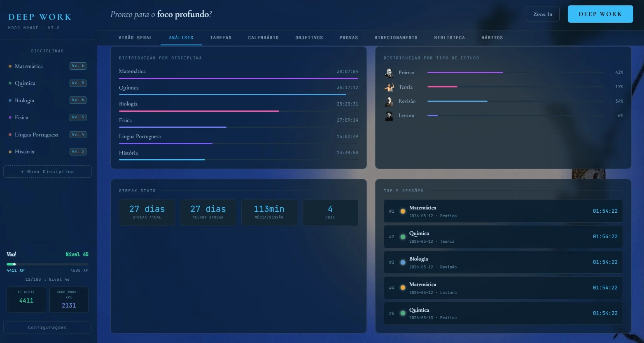This screenshot has width=644, height=343.
Task: Click the blue dot on session #3 Biologia
Action: tap(403, 262)
